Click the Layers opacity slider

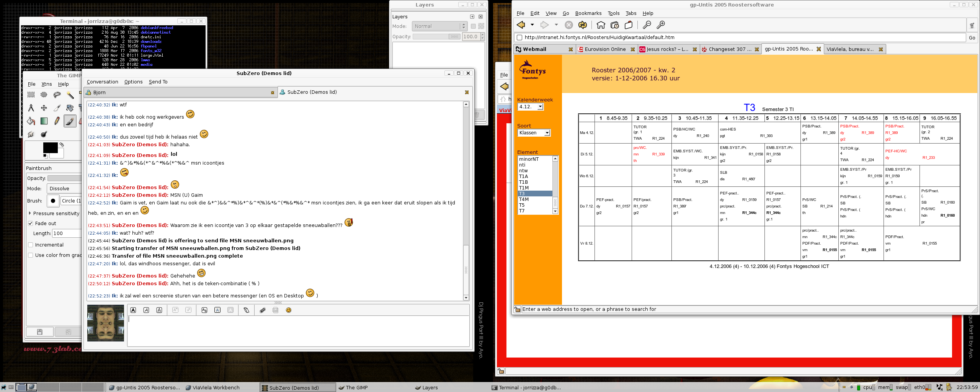click(436, 37)
